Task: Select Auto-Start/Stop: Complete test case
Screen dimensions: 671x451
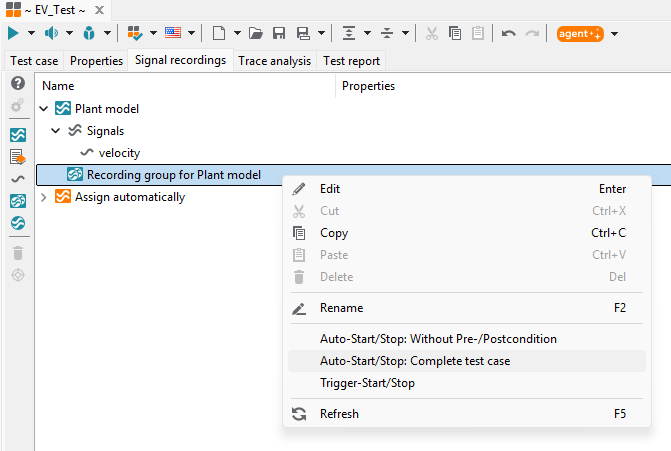Action: (x=467, y=361)
